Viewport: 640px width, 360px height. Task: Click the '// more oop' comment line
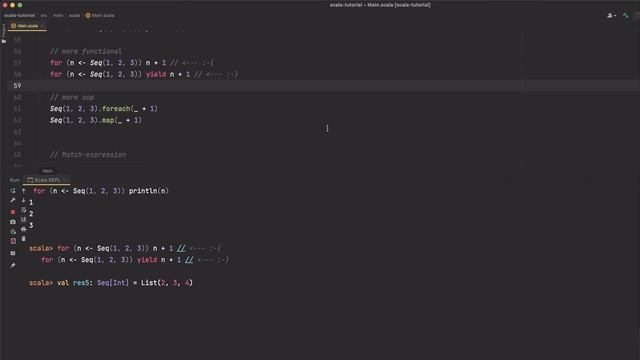[72, 97]
